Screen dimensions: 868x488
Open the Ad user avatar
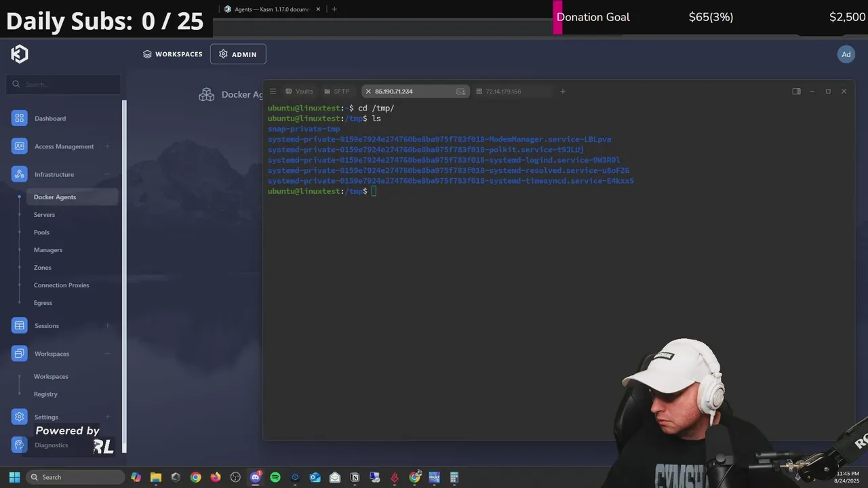[846, 54]
